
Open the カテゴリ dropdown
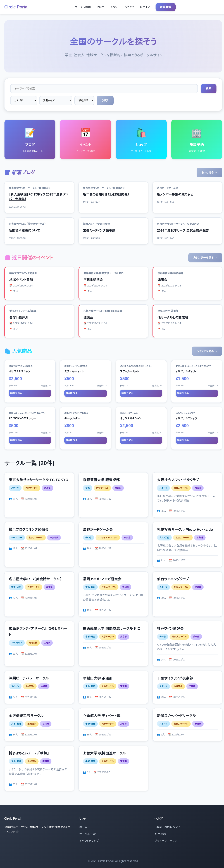(x=24, y=100)
